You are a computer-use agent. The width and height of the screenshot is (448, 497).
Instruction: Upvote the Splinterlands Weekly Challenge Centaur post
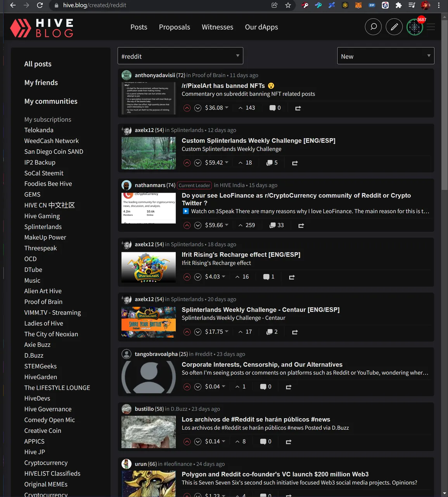coord(187,332)
